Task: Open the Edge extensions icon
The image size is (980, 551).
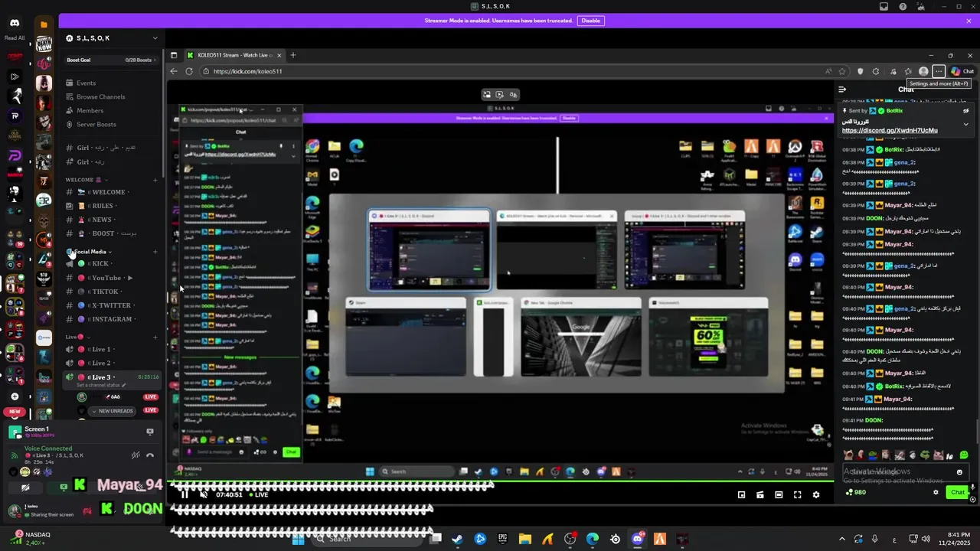Action: tap(876, 71)
